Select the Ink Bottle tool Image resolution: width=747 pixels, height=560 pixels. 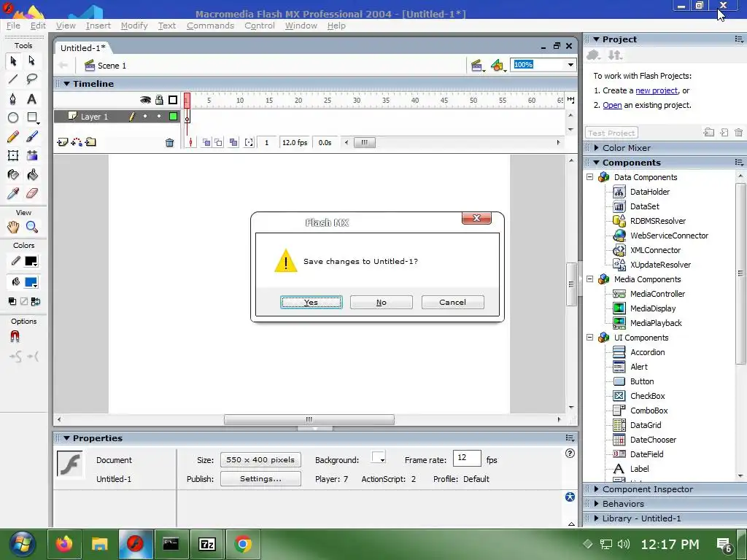[x=13, y=175]
